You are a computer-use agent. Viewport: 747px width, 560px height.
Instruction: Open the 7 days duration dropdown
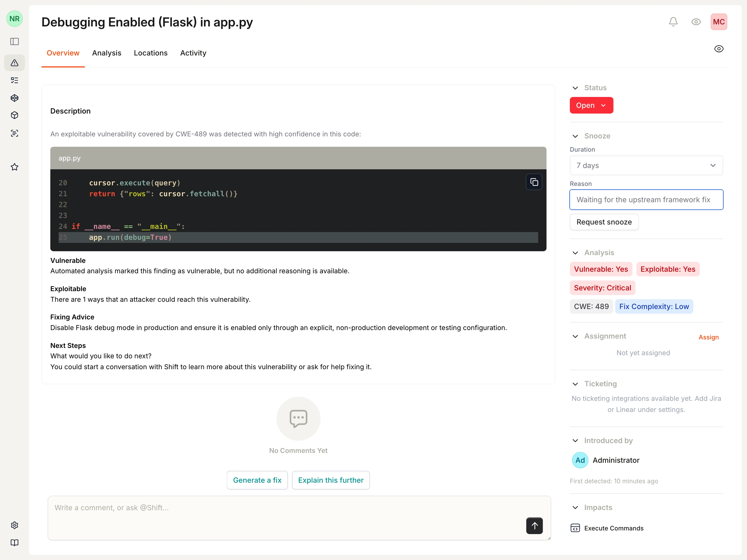coord(646,165)
